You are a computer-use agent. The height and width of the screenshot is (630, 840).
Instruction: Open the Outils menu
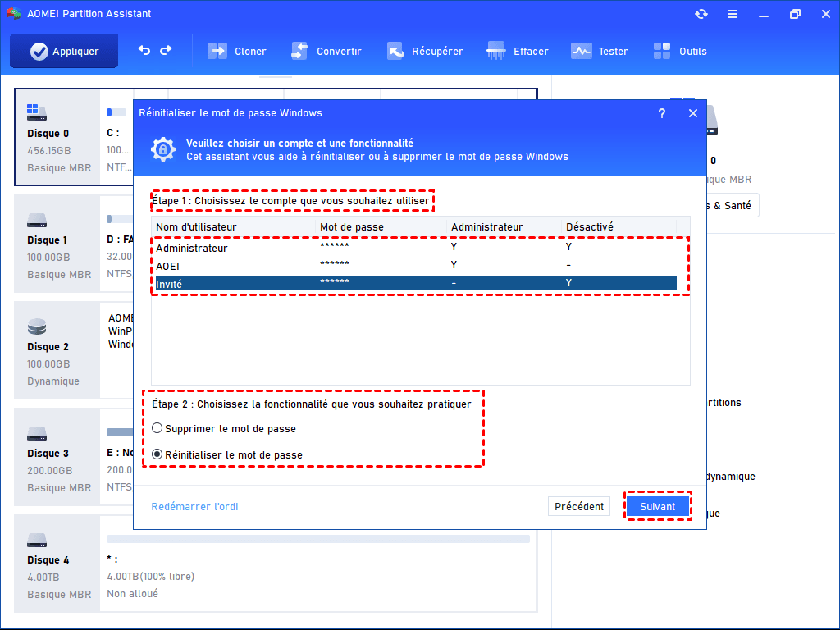(680, 51)
